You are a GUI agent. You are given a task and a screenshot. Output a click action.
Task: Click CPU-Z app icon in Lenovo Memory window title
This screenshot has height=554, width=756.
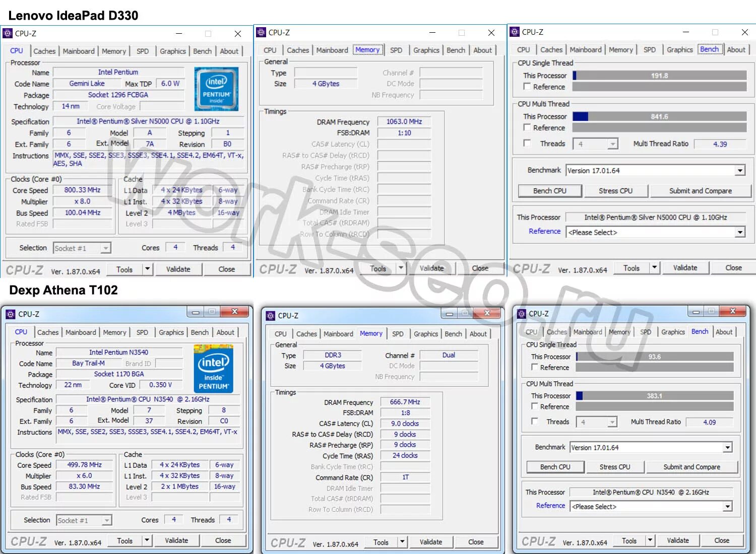(261, 33)
